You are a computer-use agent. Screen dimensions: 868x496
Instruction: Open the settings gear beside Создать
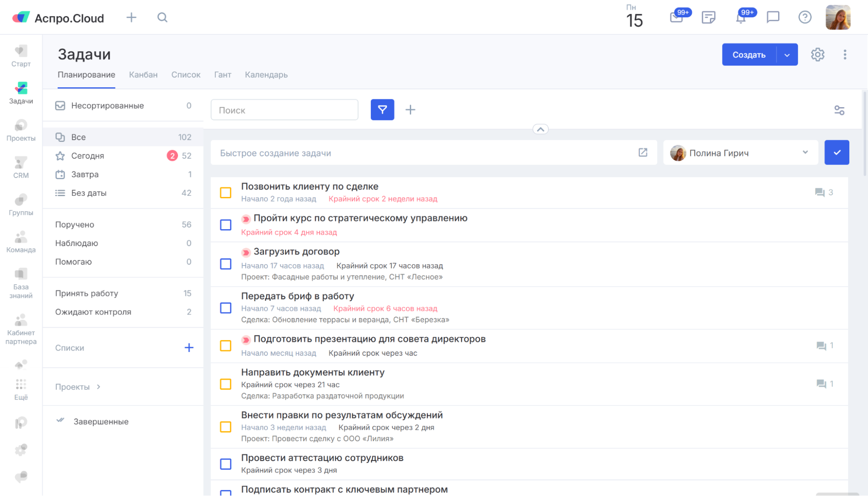[x=818, y=55]
